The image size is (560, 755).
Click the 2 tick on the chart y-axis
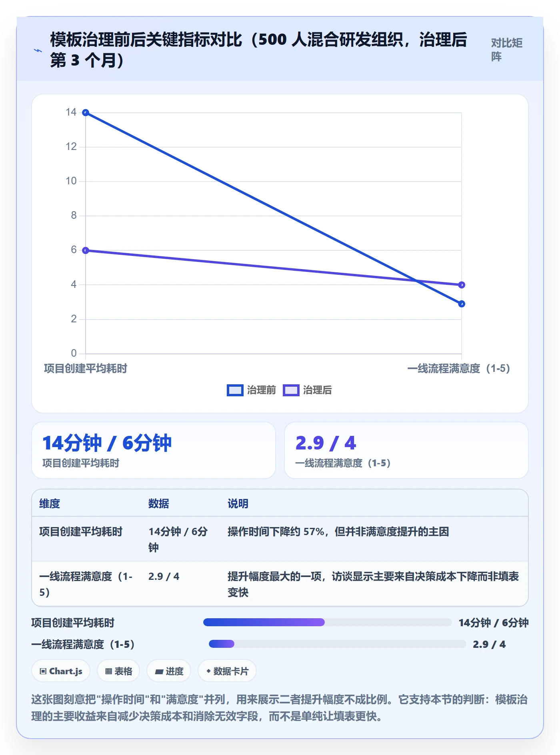[74, 319]
